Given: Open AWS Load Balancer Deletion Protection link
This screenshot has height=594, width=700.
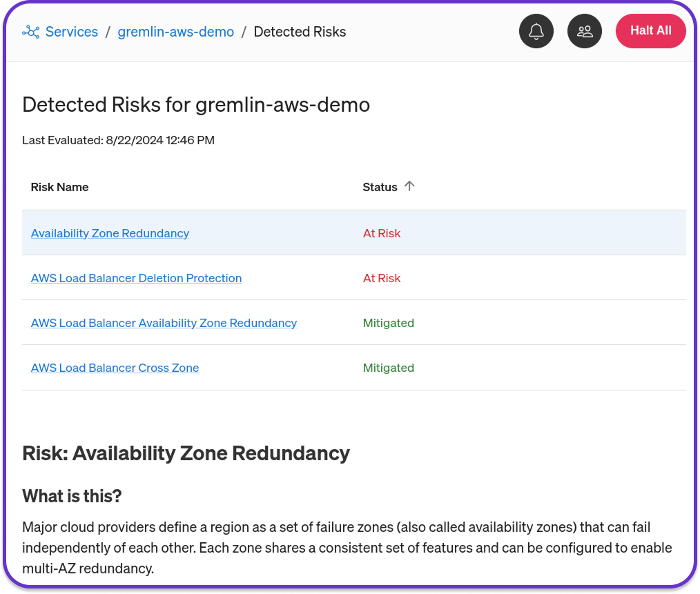Looking at the screenshot, I should point(136,278).
